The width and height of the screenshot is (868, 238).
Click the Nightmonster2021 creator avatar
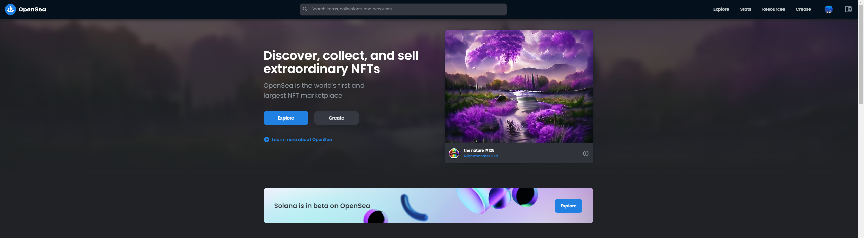click(x=454, y=153)
